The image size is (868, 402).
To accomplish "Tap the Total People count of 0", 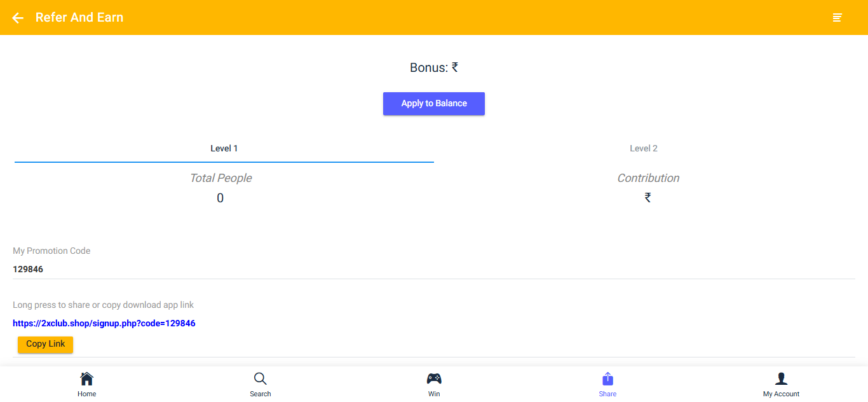I will [x=220, y=198].
